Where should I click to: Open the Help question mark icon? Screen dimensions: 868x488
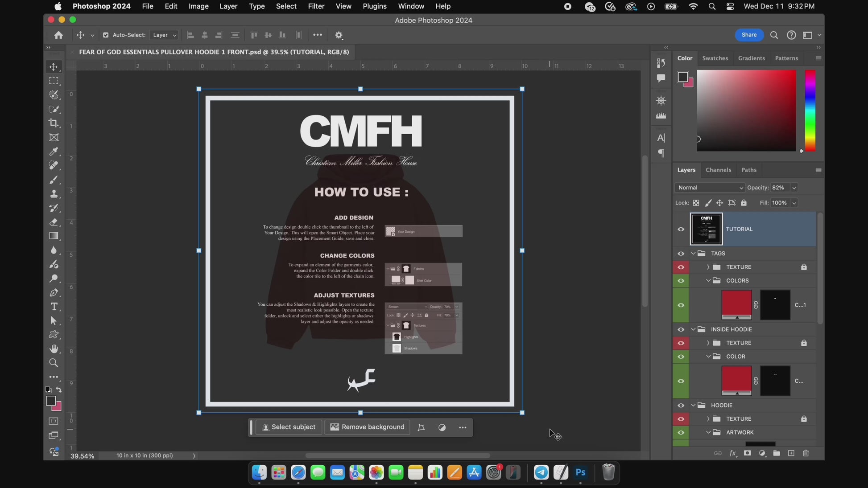tap(791, 35)
